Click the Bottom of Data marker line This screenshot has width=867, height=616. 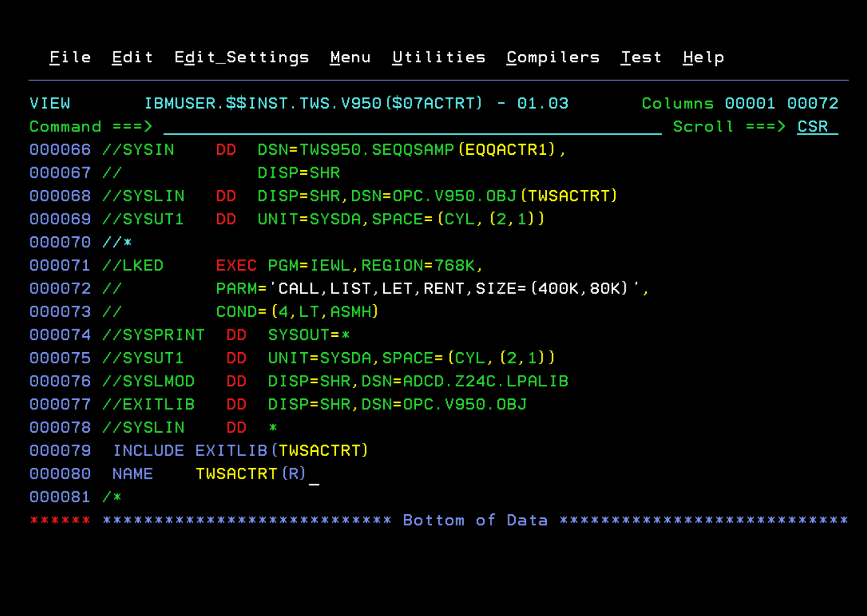click(475, 521)
